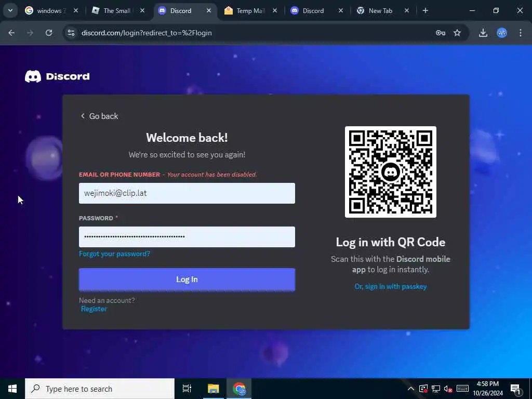This screenshot has width=532, height=399.
Task: Close the New Tab tab
Action: pyautogui.click(x=406, y=10)
